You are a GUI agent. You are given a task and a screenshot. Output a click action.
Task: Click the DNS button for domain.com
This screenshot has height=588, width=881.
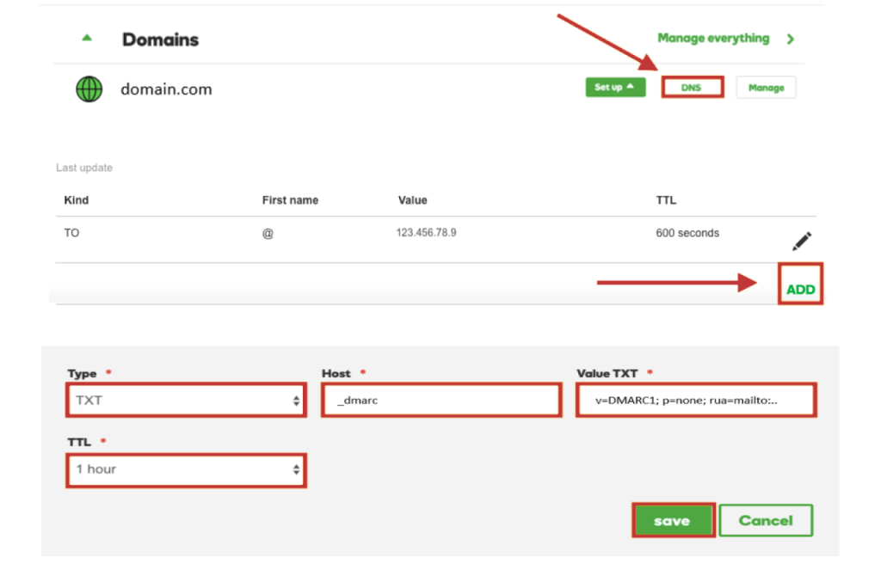(x=692, y=87)
